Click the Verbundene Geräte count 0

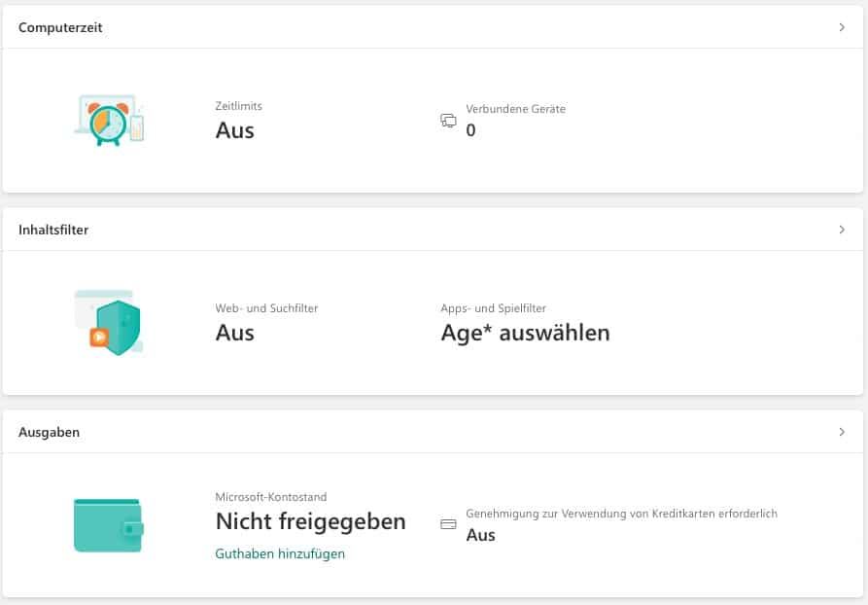tap(471, 130)
